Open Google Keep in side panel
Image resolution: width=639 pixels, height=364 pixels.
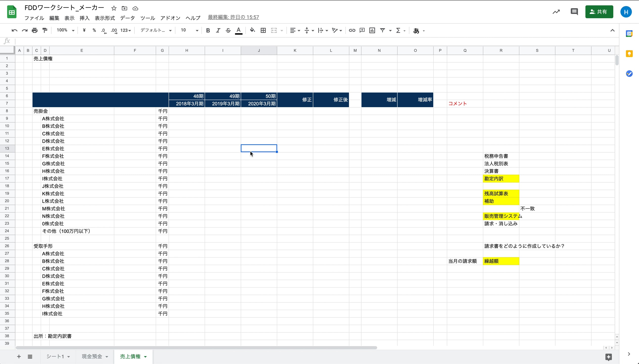click(x=629, y=54)
